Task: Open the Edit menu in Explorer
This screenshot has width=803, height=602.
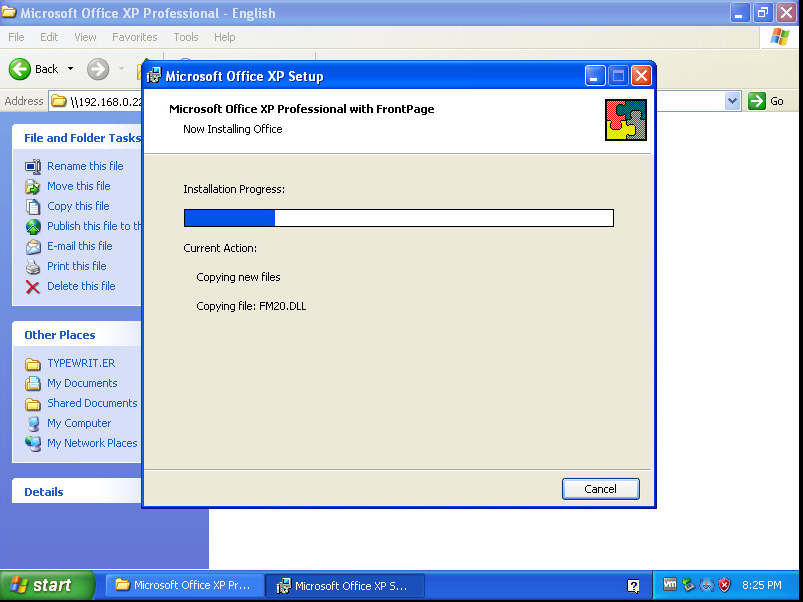Action: (x=49, y=37)
